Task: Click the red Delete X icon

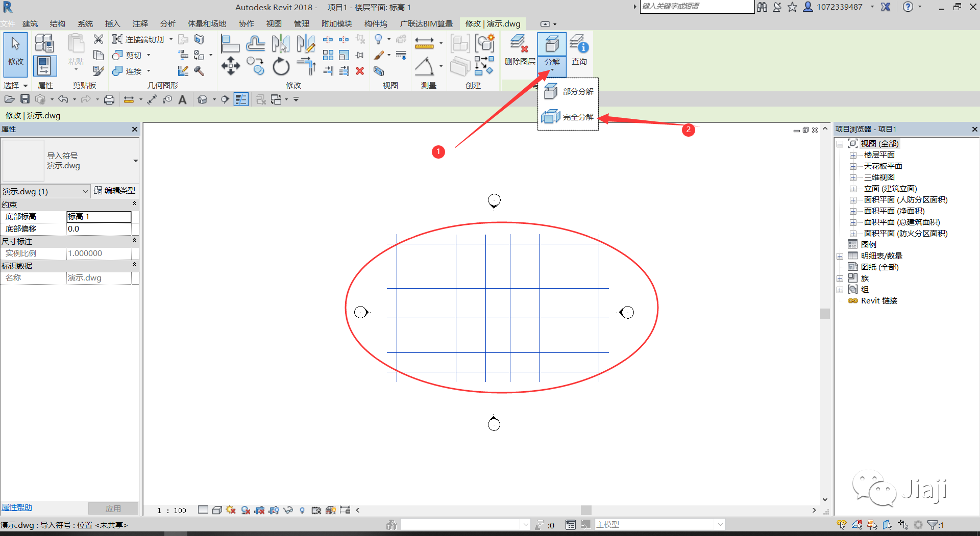Action: point(360,71)
